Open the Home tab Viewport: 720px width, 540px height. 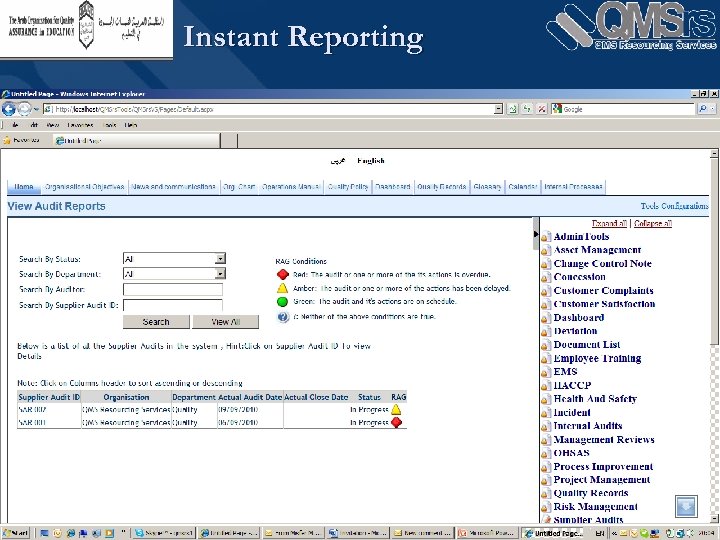(23, 187)
